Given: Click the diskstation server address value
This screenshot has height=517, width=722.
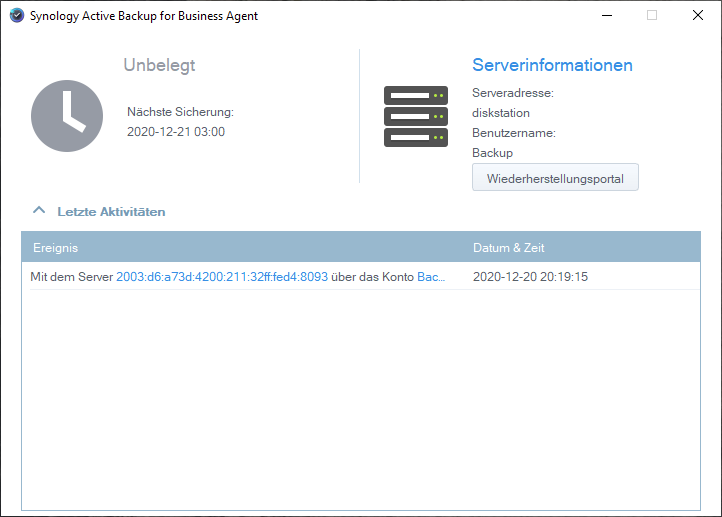Looking at the screenshot, I should (501, 113).
